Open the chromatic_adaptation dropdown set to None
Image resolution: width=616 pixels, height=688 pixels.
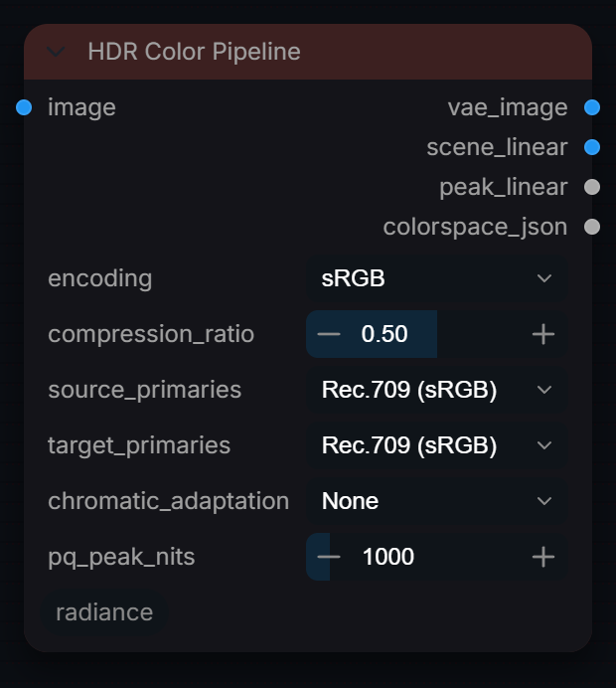coord(437,501)
